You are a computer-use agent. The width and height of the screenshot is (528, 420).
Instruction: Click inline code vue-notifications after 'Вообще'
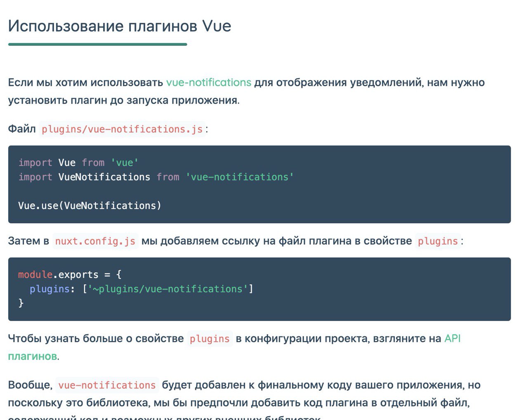pos(107,385)
